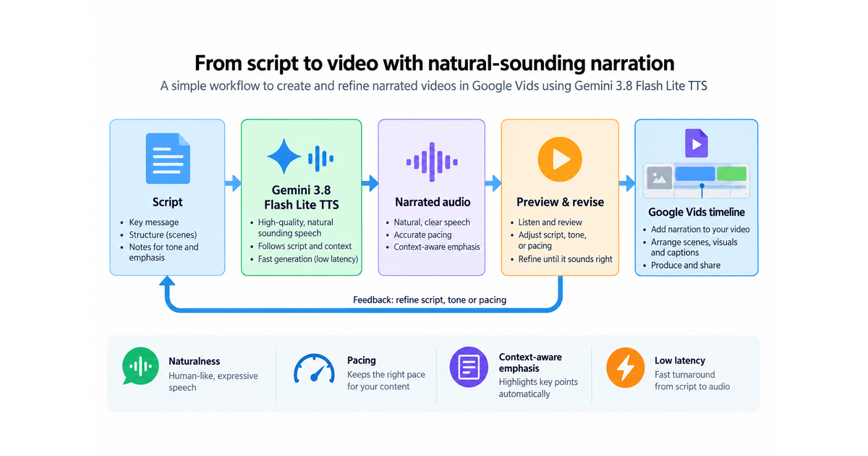Viewport: 868px width, 456px height.
Task: Click 'Human-like, expressive speech' description
Action: (x=213, y=381)
